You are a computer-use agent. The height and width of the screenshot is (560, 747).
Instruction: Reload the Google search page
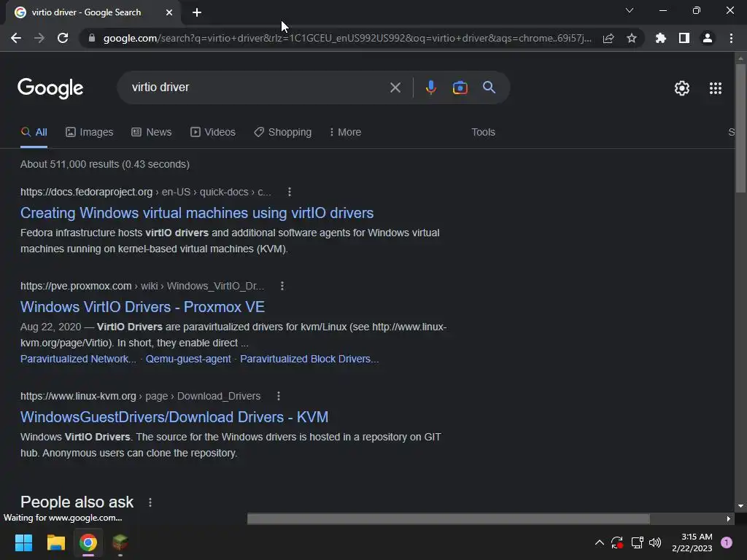[63, 38]
